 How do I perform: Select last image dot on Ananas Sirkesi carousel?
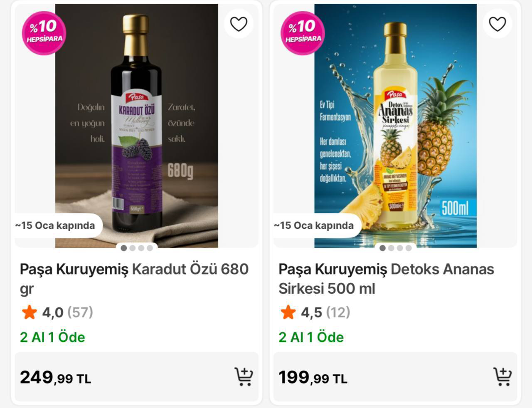click(x=409, y=248)
